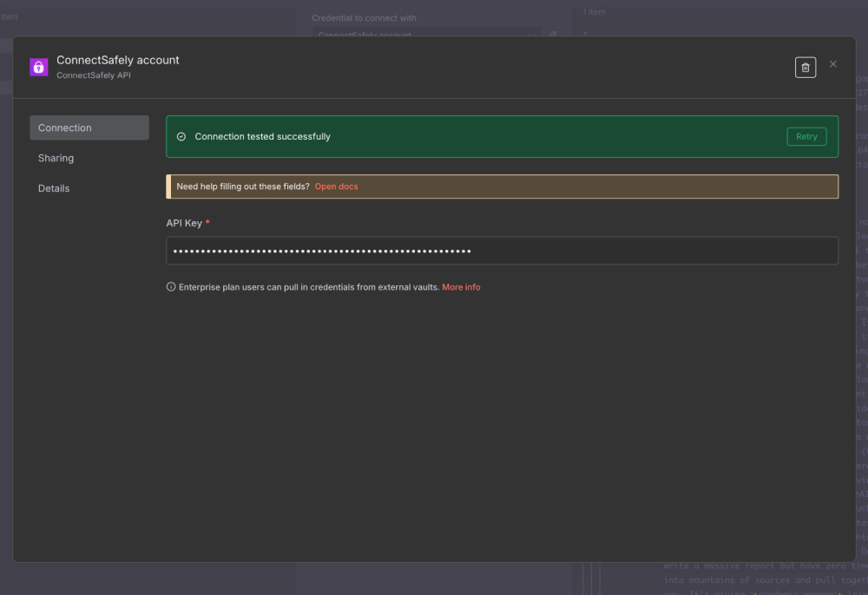Image resolution: width=868 pixels, height=595 pixels.
Task: Click the More info link about external vaults
Action: 461,286
